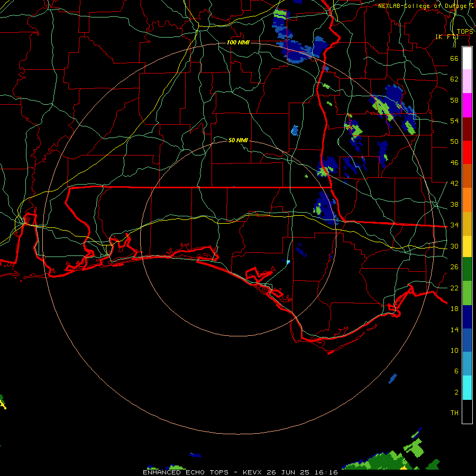Click the 'ENHANCED ECHO TOPS' product title
This screenshot has width=476, height=476.
pos(186,472)
